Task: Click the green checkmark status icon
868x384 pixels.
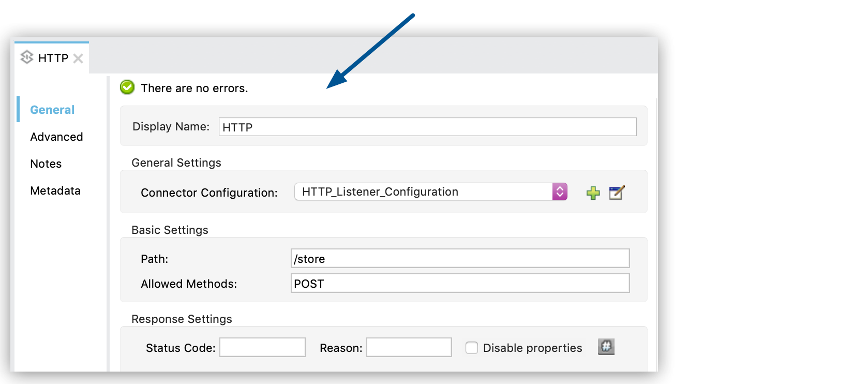Action: pos(127,87)
